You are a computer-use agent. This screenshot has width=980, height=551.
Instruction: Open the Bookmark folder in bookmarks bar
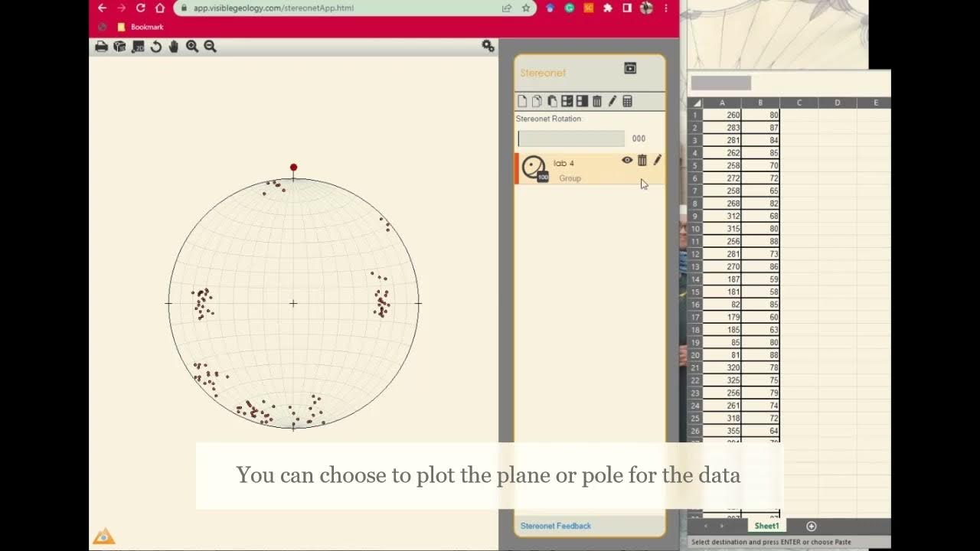141,27
